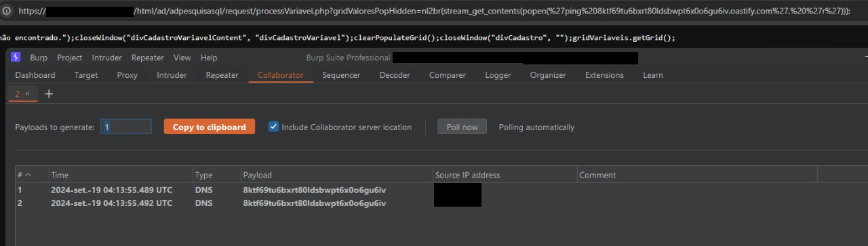Sort table by Time column header
The height and width of the screenshot is (246, 868).
pos(121,175)
